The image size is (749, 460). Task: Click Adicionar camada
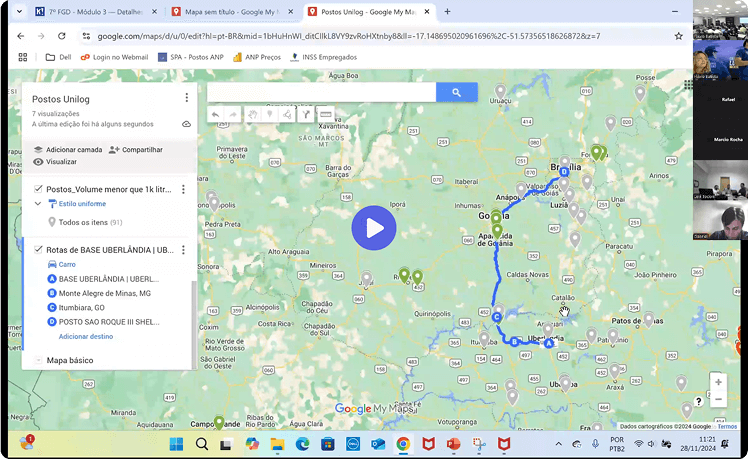click(68, 150)
